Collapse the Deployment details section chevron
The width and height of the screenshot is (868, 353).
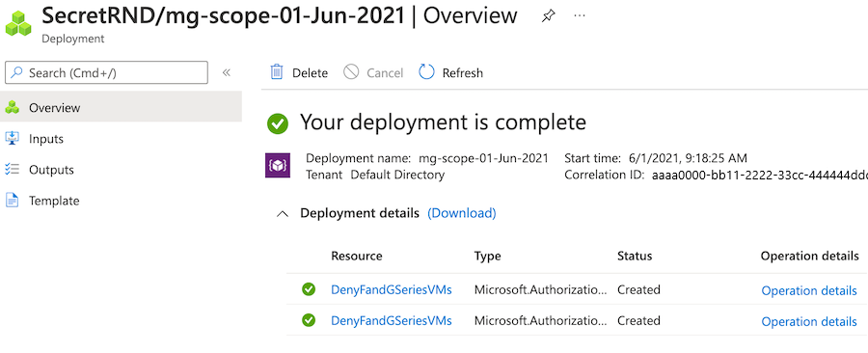tap(283, 213)
